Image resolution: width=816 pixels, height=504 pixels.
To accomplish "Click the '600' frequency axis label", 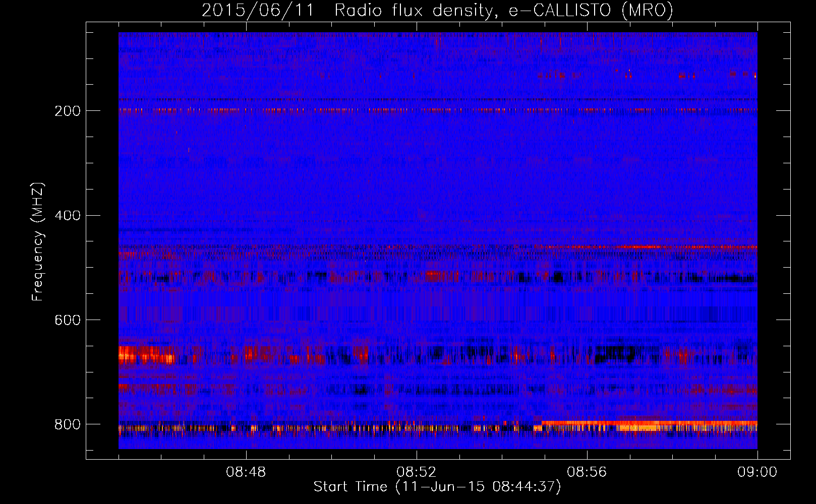I will coord(68,321).
